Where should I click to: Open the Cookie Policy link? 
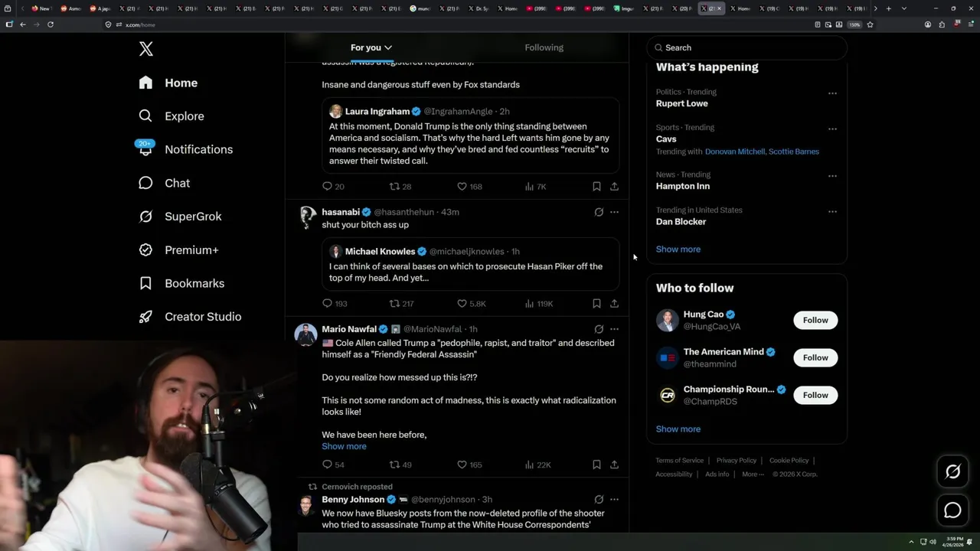(789, 461)
